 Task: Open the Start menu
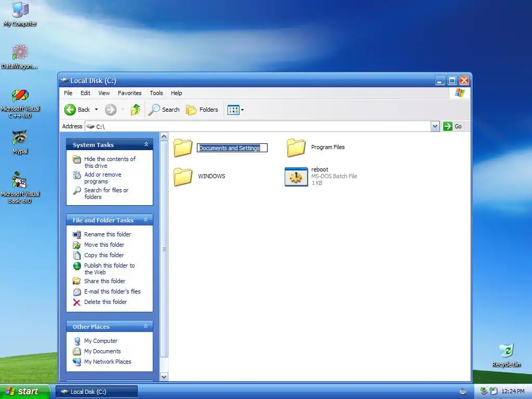pyautogui.click(x=25, y=391)
